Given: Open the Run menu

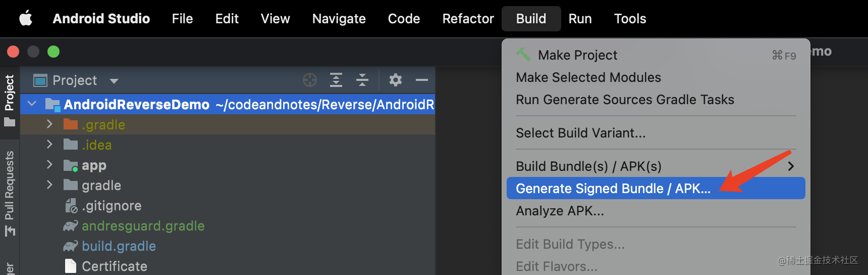Looking at the screenshot, I should pyautogui.click(x=580, y=19).
